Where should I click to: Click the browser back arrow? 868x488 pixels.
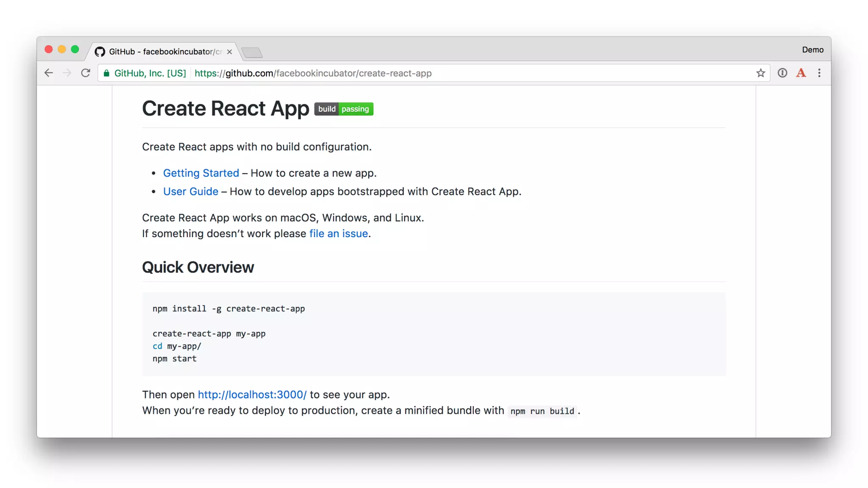49,73
